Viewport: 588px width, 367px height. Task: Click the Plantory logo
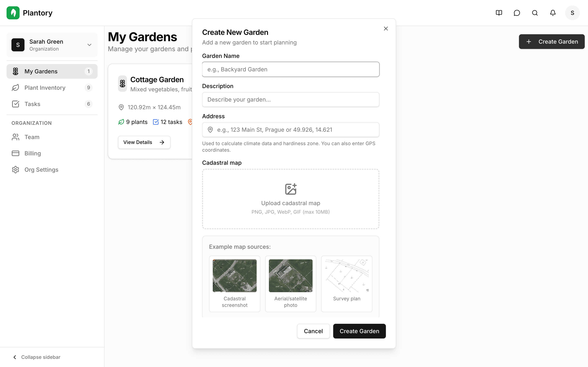click(x=30, y=13)
